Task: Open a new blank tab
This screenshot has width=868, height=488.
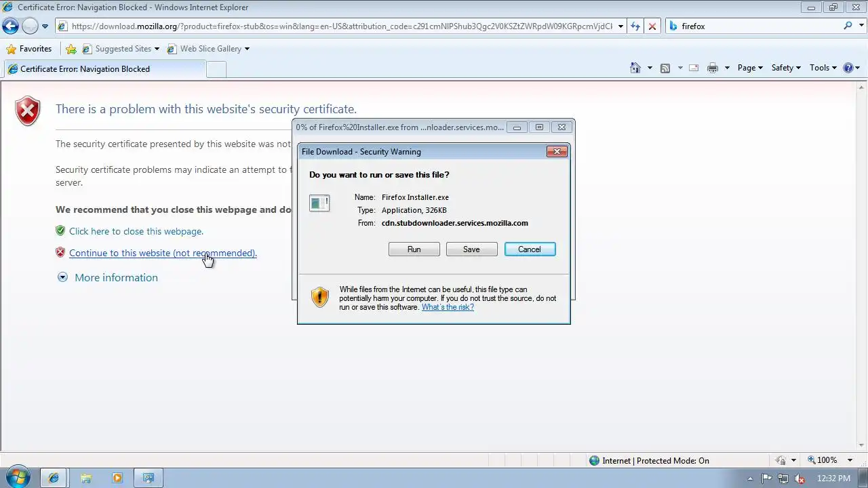Action: (x=216, y=69)
